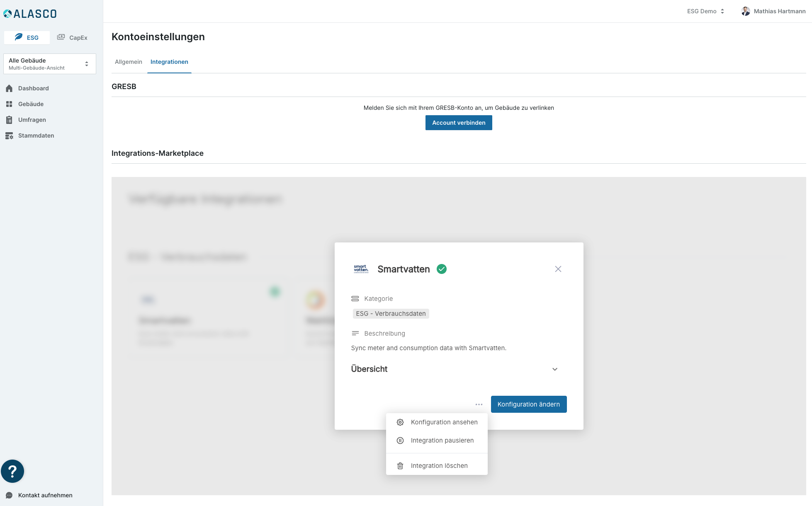Switch to the ESG module tab

pos(27,37)
